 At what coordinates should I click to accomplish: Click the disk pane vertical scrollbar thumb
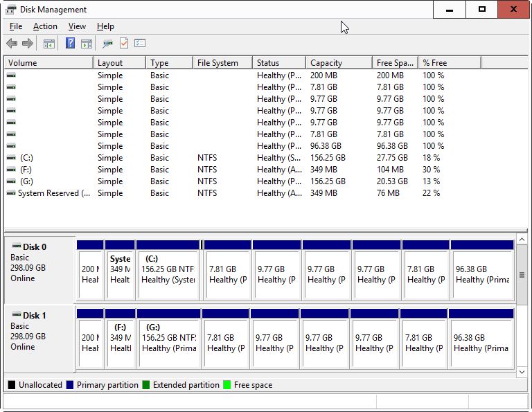pos(522,275)
